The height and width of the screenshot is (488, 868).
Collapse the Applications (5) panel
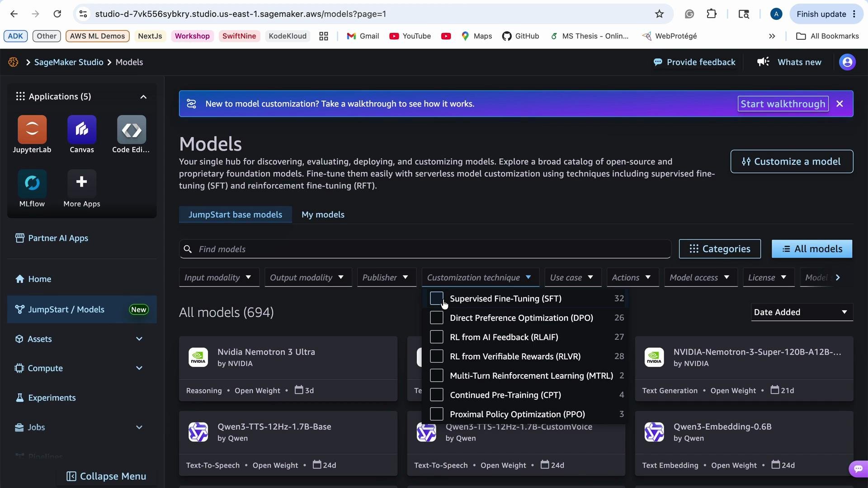coord(143,97)
